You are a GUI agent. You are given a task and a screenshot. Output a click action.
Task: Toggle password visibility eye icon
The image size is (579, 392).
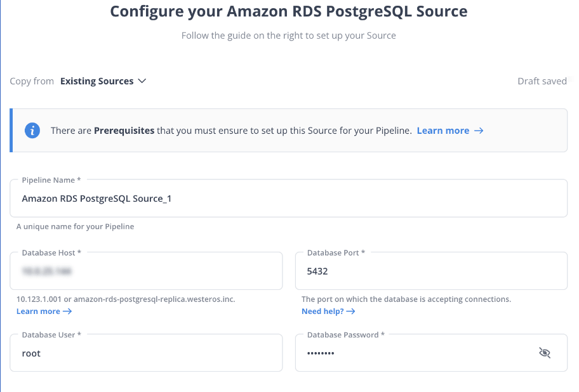(x=544, y=353)
